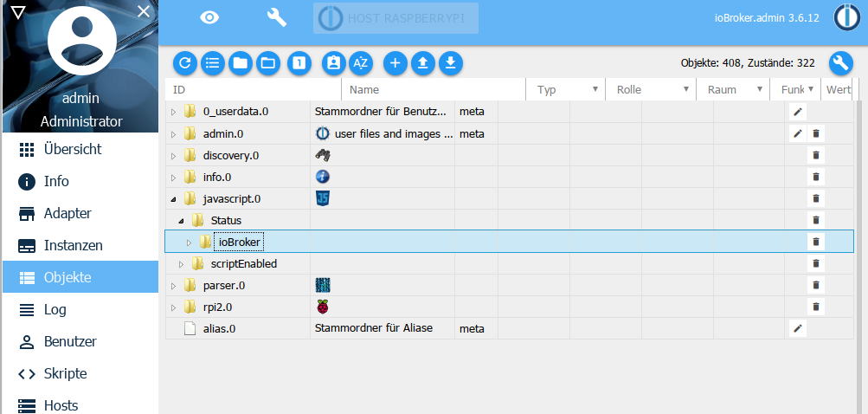Open Rolle column filter dropdown
This screenshot has height=414, width=868.
click(x=686, y=89)
